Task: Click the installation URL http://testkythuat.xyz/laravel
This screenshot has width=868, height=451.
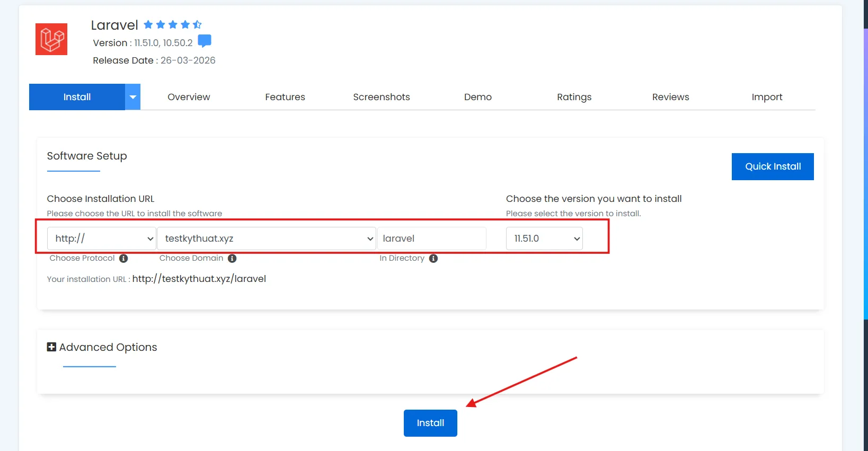Action: coord(199,279)
